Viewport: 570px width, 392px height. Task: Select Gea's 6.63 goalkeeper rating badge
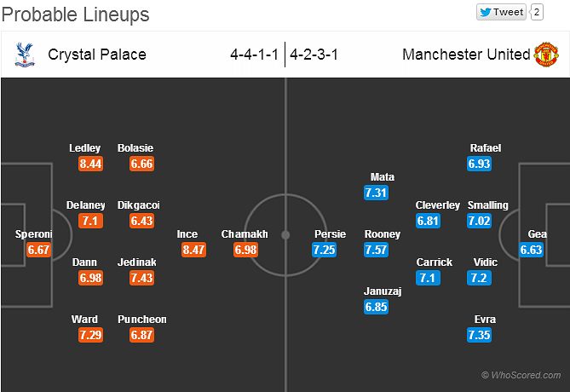(531, 250)
